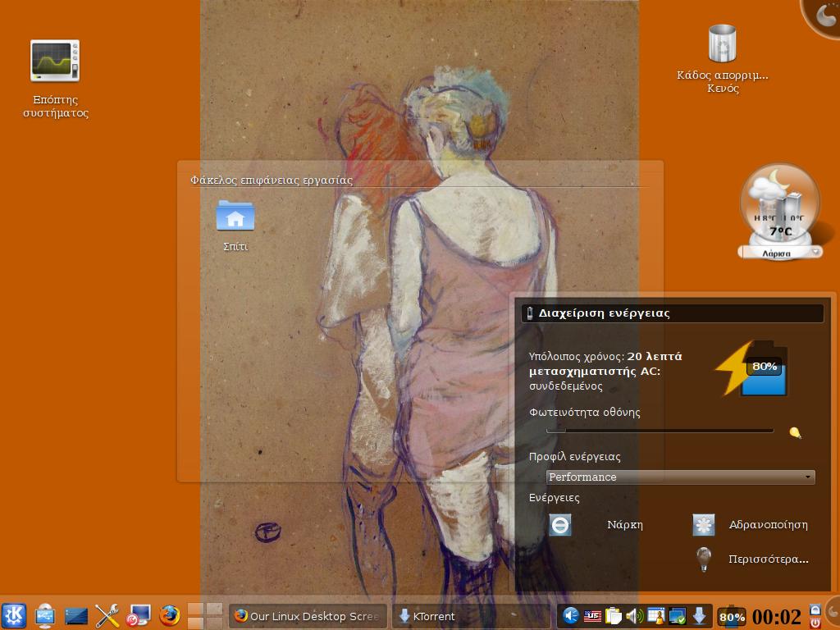Click the light bulb icon beside brightness slider
This screenshot has height=630, width=840.
coord(795,432)
